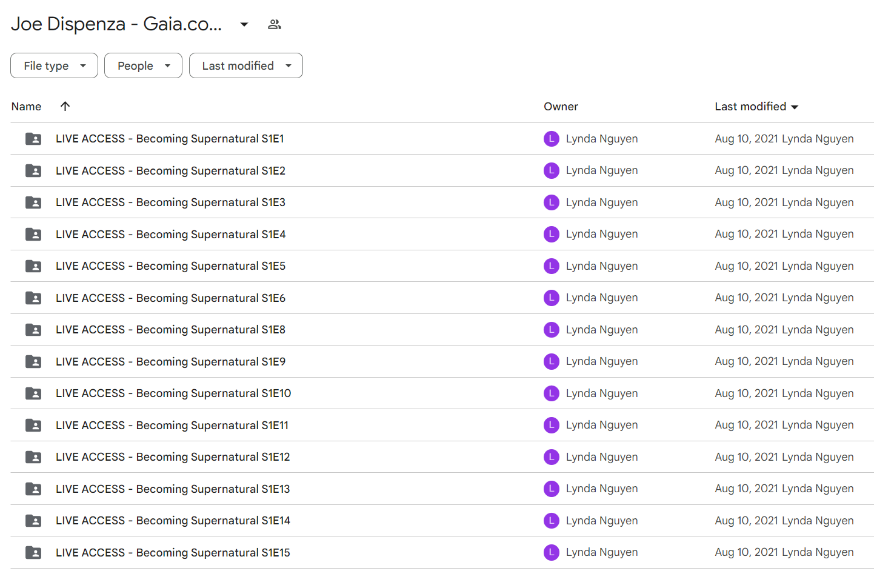Click shared folder icon for S1E14
This screenshot has width=874, height=588.
[x=33, y=521]
